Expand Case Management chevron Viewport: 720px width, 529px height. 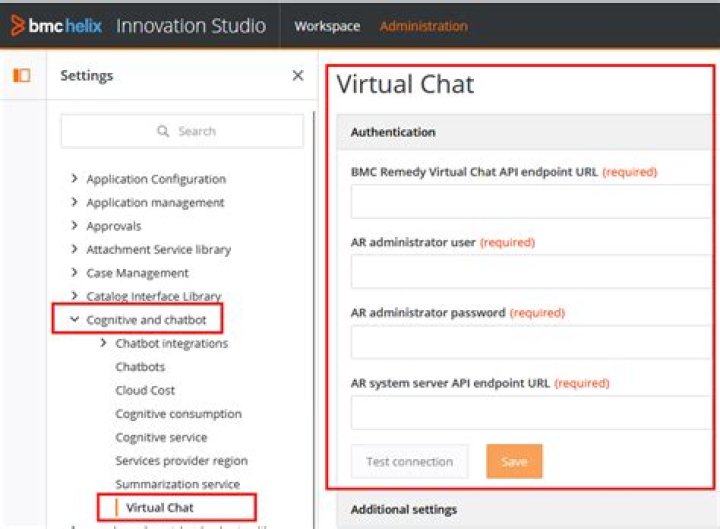[x=74, y=272]
